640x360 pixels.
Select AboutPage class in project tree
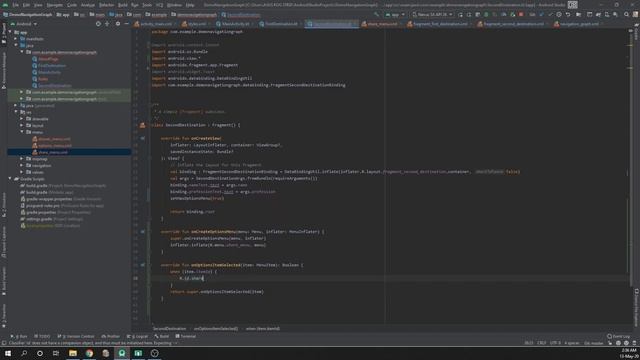[x=48, y=59]
